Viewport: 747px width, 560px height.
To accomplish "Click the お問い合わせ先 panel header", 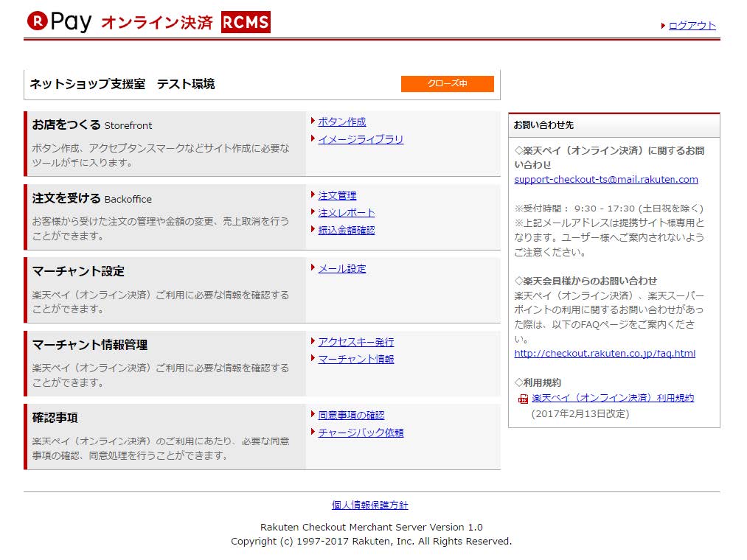I will click(x=614, y=125).
